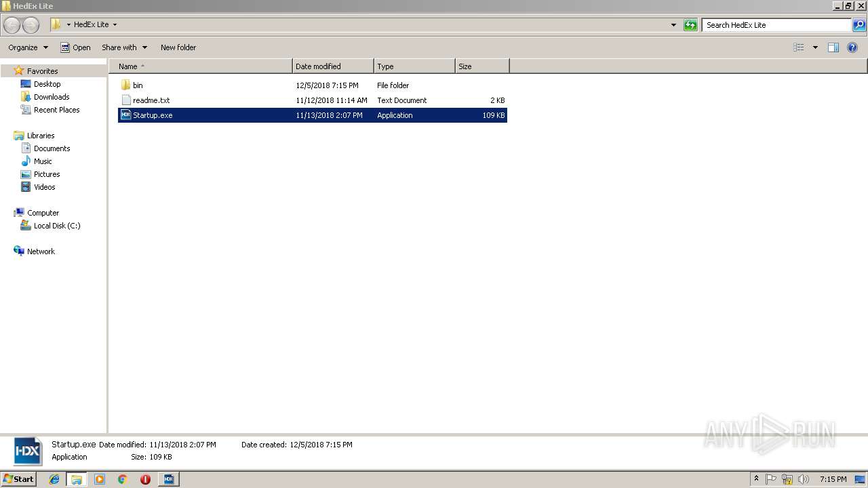The width and height of the screenshot is (868, 488).
Task: Click Show desktop button
Action: 861,479
